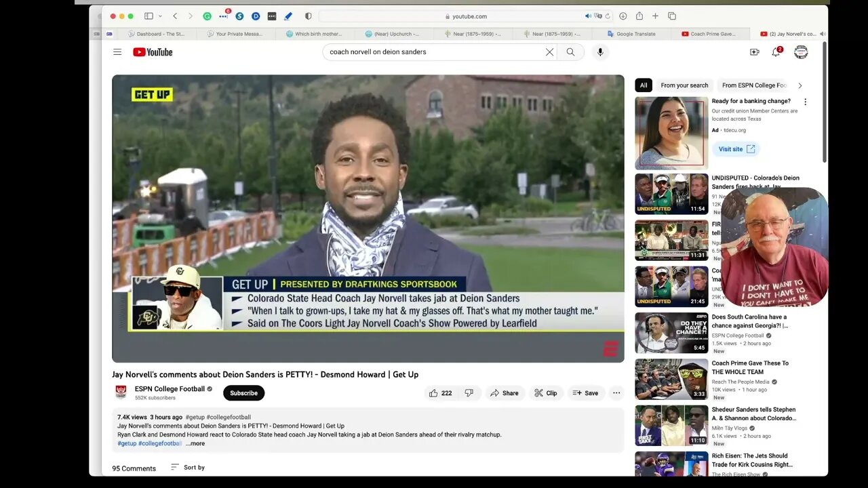Go to the YouTube home logo
Viewport: 868px width, 488px height.
point(153,52)
